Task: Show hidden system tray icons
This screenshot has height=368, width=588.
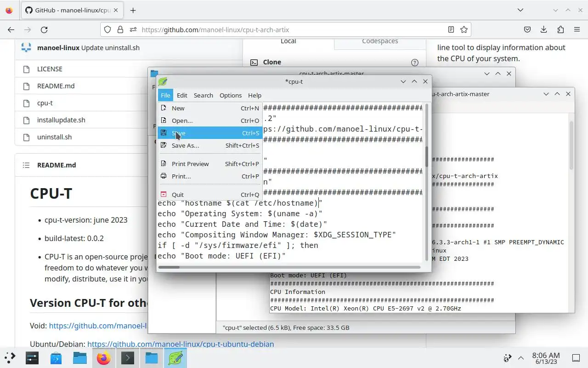Action: (x=521, y=358)
